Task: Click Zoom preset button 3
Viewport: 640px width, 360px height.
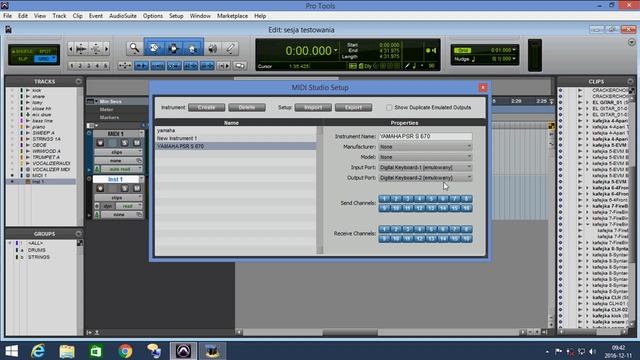Action: tap(89, 65)
